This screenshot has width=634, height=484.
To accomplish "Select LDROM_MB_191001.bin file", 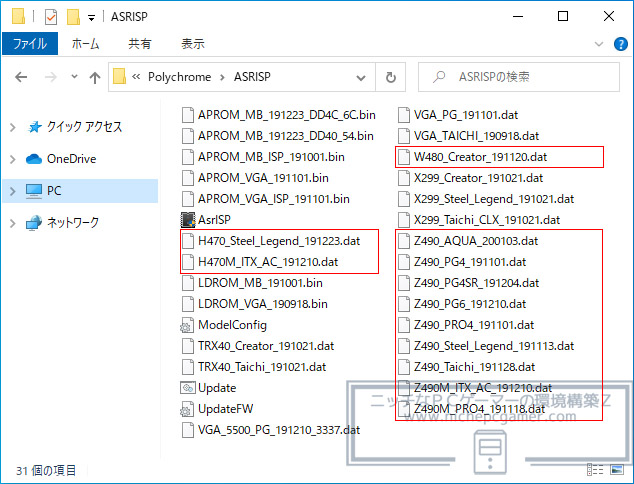I will pyautogui.click(x=252, y=283).
